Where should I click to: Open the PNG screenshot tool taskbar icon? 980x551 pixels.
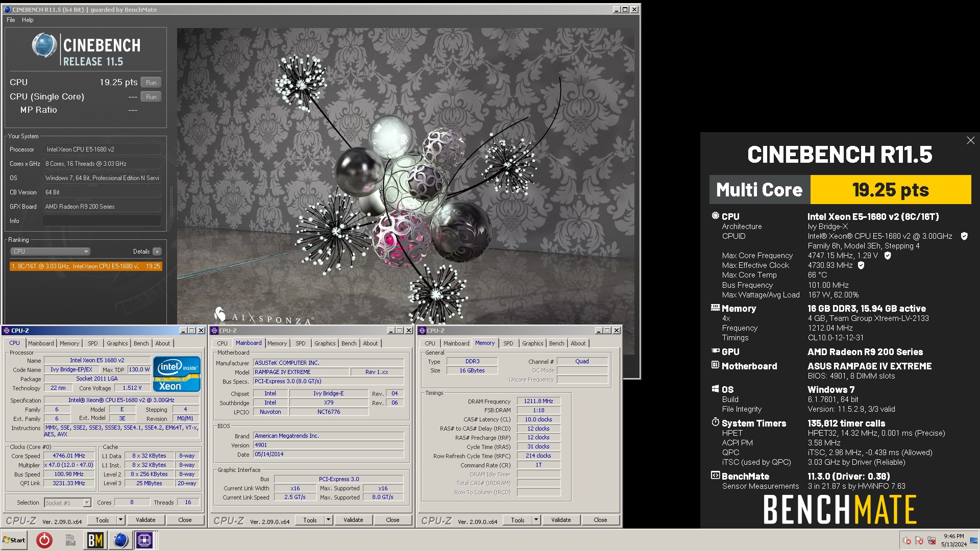[70, 540]
